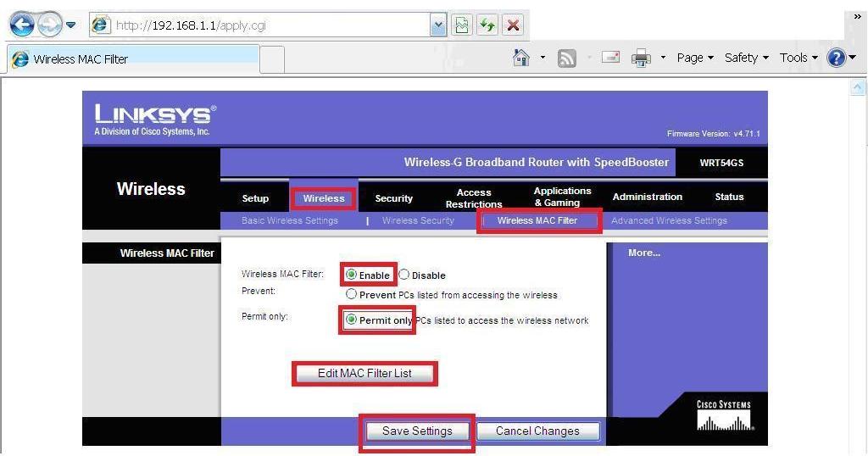Open the Applications & Gaming tab

point(563,197)
